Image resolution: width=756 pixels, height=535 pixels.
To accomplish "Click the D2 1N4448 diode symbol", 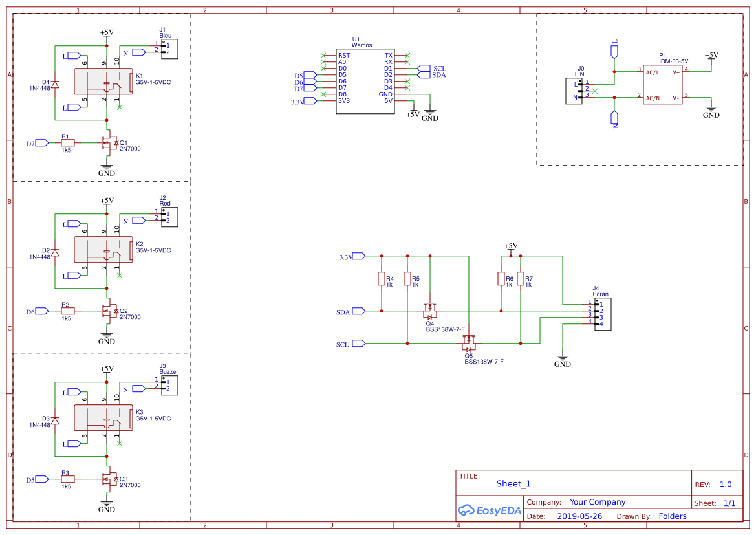I will [x=55, y=252].
